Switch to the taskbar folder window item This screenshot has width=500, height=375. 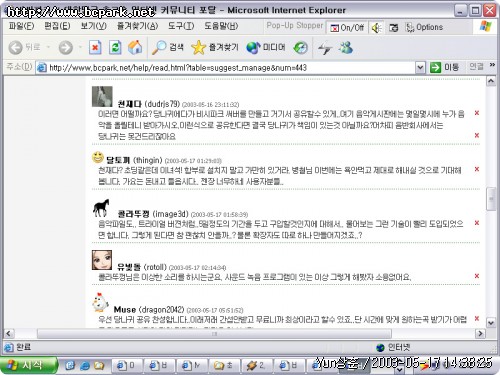click(x=225, y=366)
